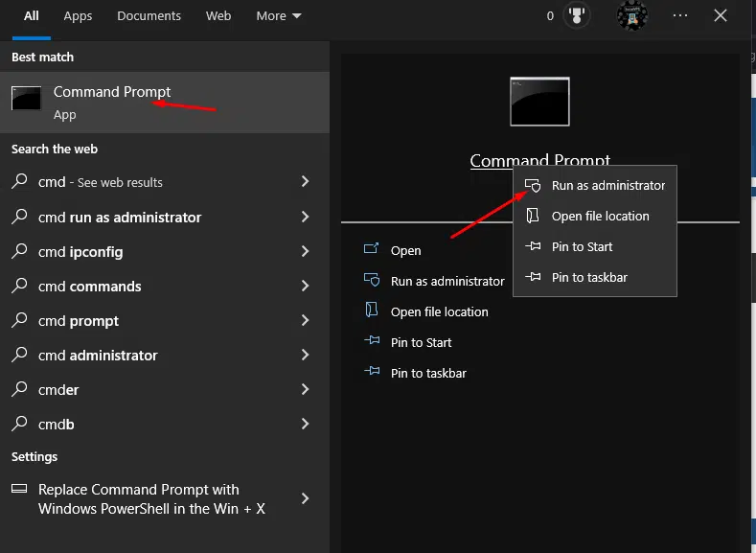
Task: Open the three-dot options menu
Action: click(679, 16)
